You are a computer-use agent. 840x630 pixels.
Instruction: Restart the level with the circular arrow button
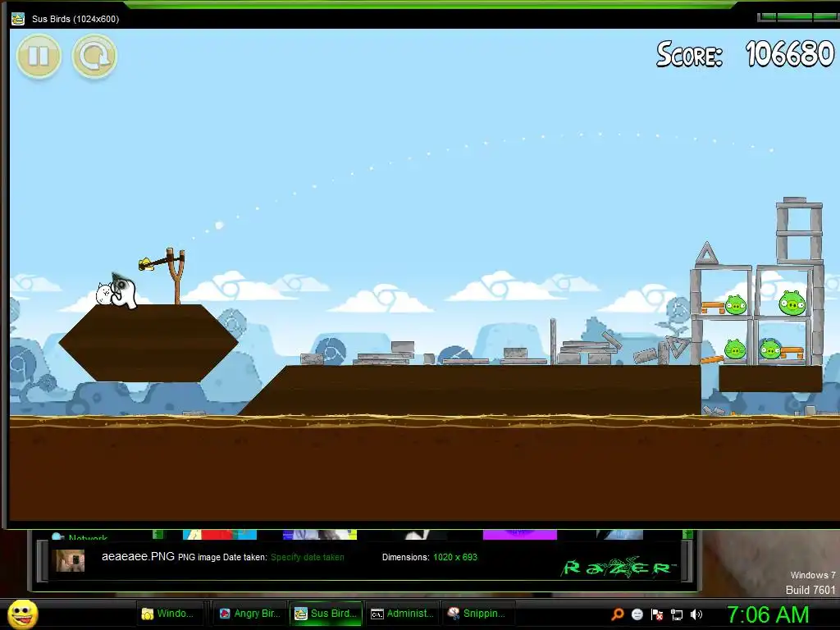pos(94,56)
